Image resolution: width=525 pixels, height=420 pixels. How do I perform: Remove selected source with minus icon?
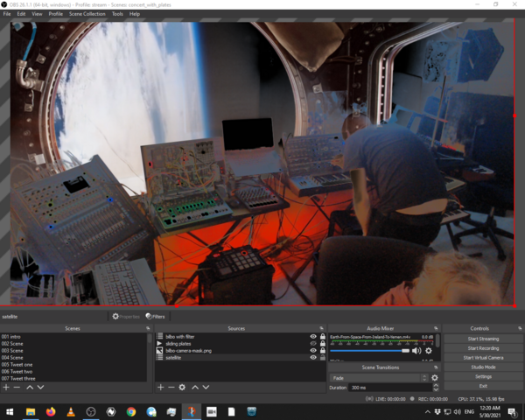click(171, 387)
